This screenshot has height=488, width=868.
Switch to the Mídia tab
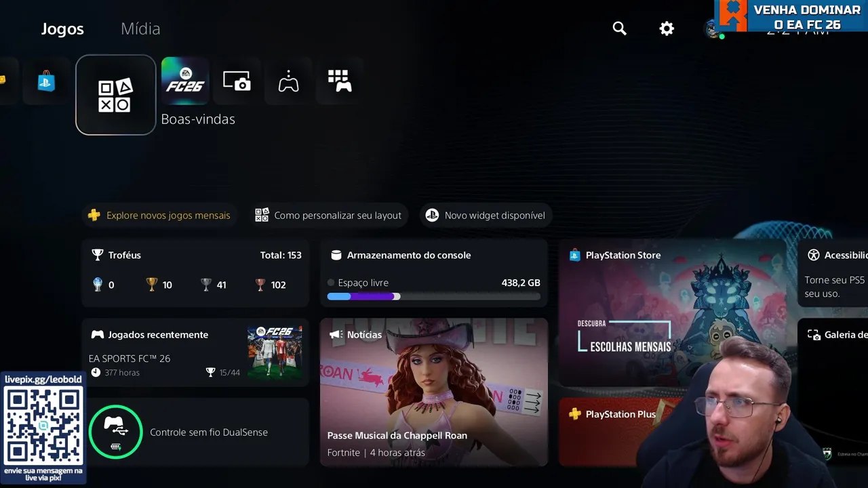140,29
